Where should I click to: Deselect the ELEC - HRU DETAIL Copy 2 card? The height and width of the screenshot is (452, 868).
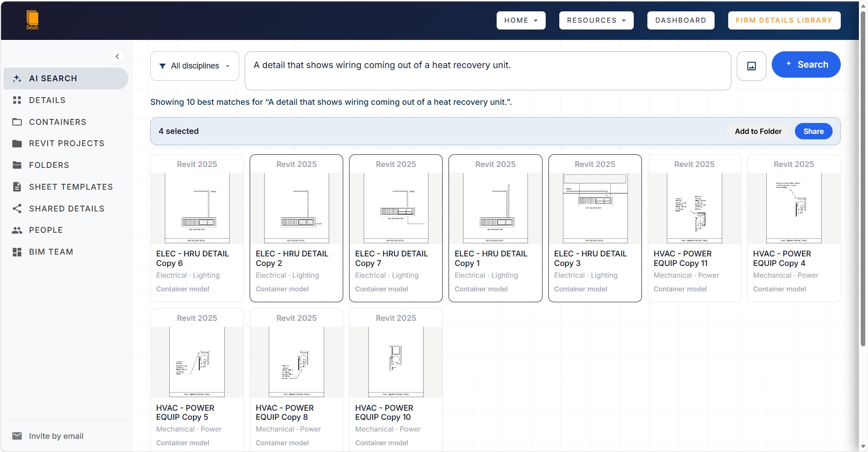click(296, 228)
